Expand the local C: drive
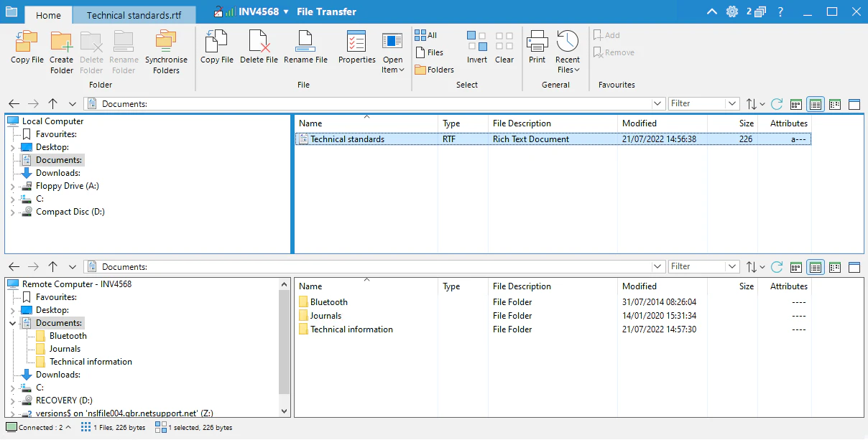Image resolution: width=868 pixels, height=440 pixels. (x=11, y=198)
